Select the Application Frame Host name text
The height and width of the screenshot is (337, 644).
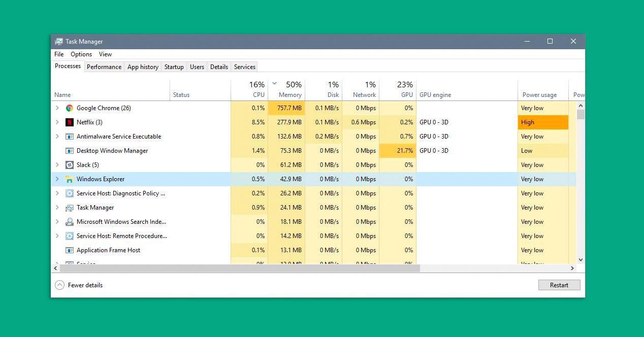[108, 250]
